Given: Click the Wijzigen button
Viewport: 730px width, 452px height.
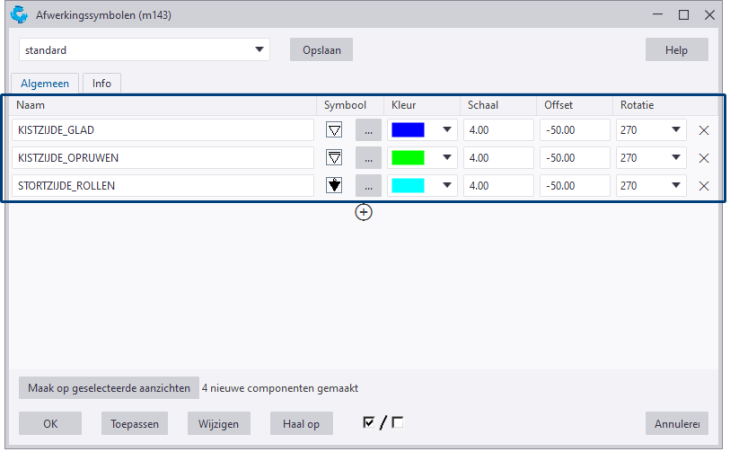Looking at the screenshot, I should (219, 424).
